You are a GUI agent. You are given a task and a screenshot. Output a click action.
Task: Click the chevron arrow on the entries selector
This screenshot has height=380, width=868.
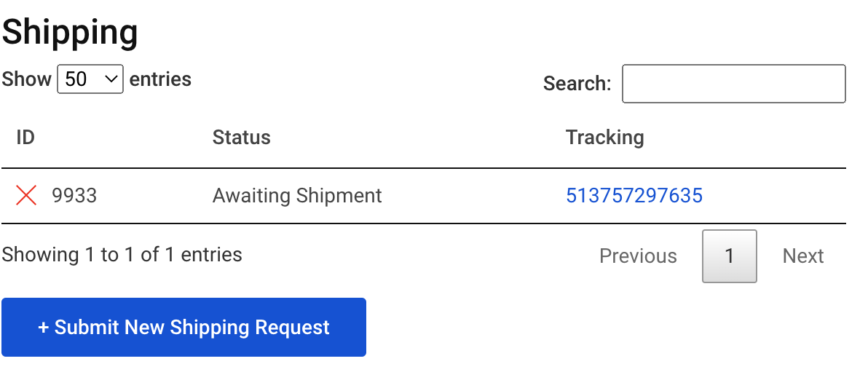click(111, 79)
